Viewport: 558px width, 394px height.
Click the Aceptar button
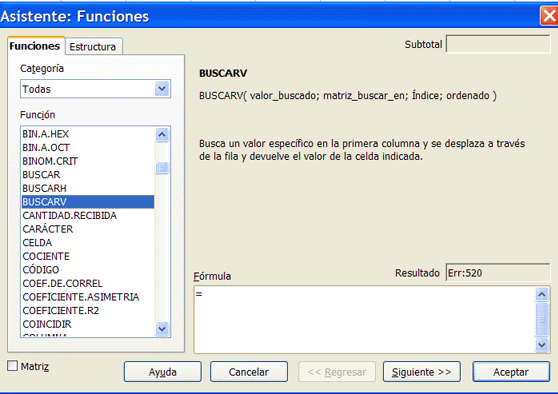[x=511, y=372]
